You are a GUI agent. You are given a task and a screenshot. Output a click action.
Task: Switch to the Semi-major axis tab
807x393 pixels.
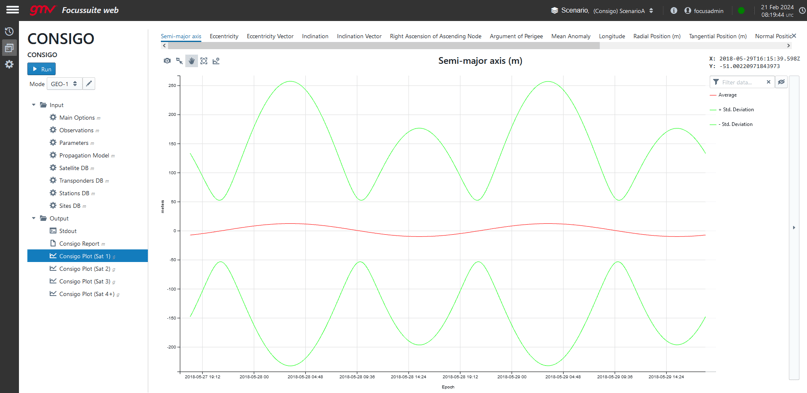[181, 36]
